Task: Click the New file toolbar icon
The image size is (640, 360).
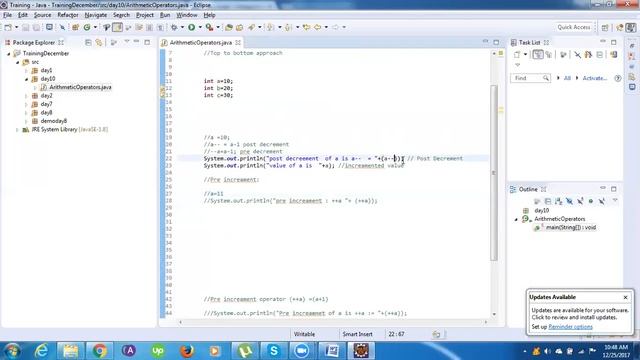Action: [x=8, y=27]
